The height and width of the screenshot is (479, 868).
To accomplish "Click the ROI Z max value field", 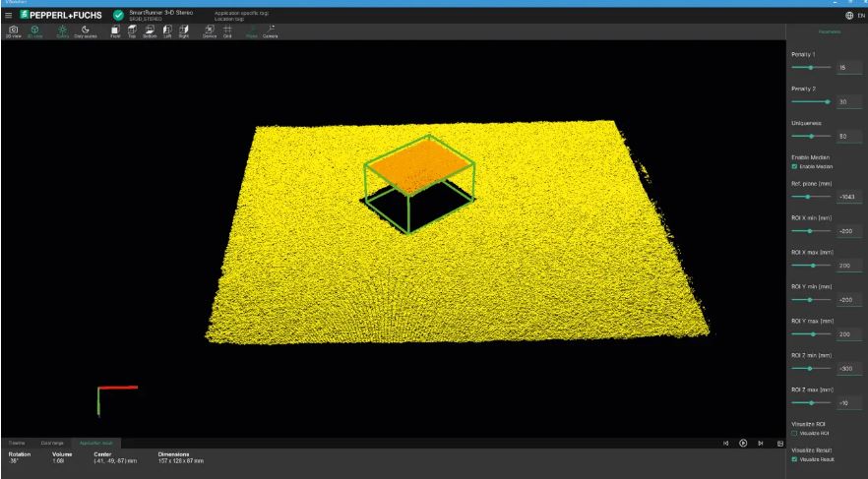I will 848,402.
